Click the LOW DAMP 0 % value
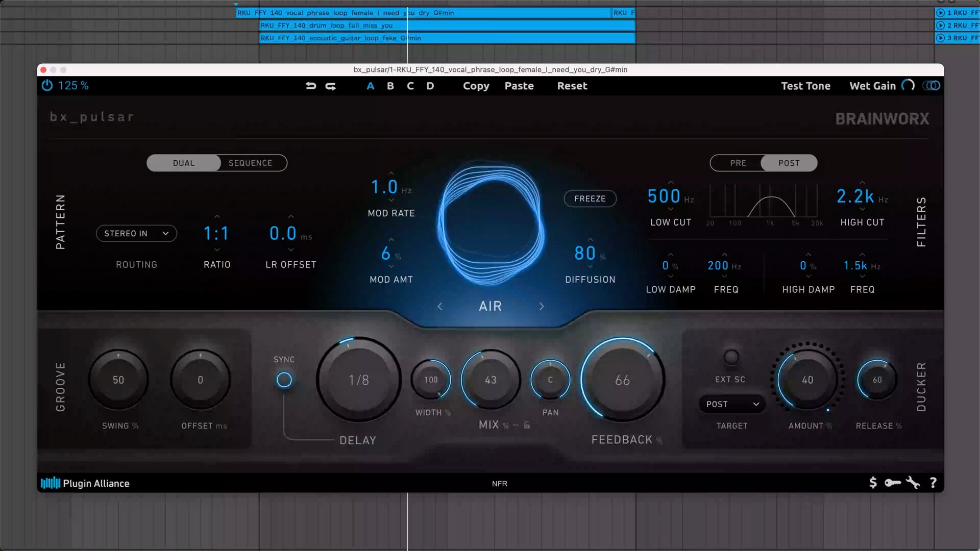This screenshot has width=980, height=551. (x=670, y=266)
